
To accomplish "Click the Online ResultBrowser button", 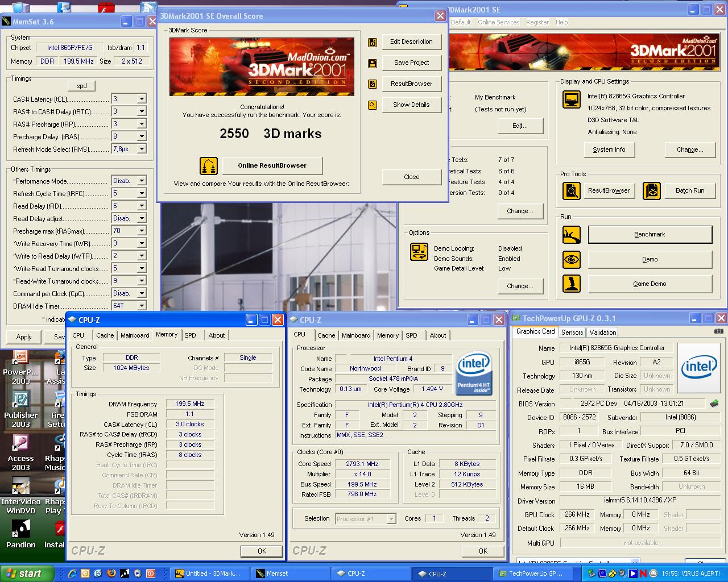I will [x=272, y=166].
